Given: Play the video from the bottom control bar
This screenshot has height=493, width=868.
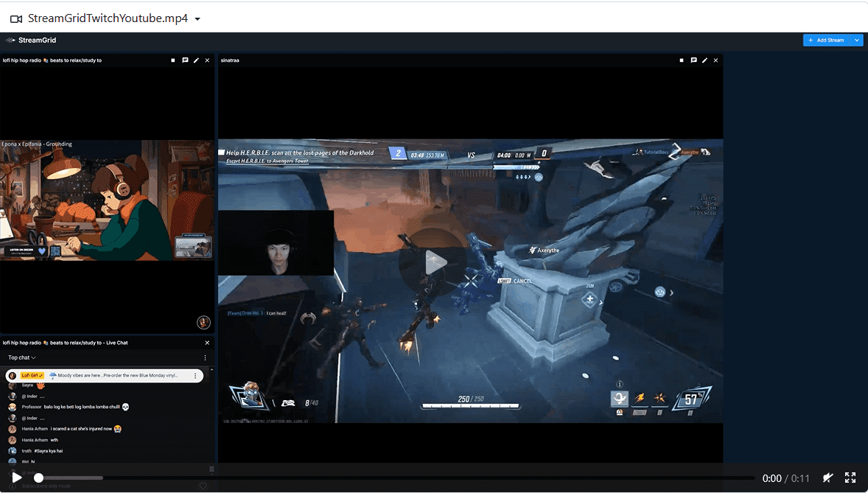Looking at the screenshot, I should [17, 478].
